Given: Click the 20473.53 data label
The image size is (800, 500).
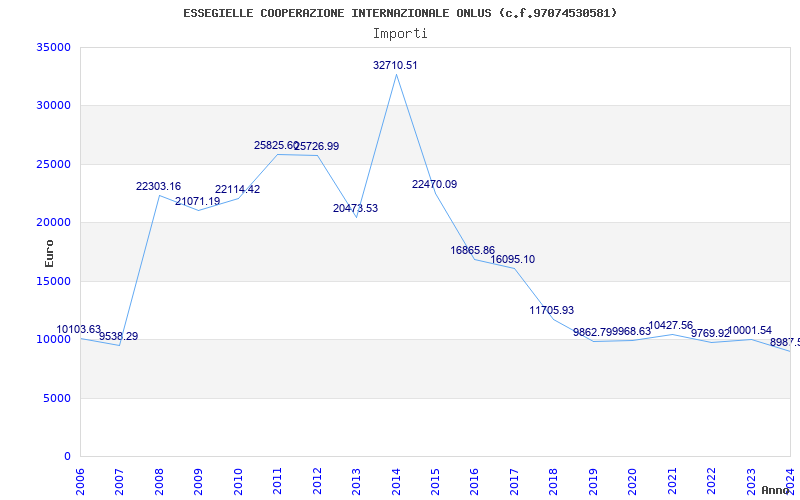Looking at the screenshot, I should point(356,209).
